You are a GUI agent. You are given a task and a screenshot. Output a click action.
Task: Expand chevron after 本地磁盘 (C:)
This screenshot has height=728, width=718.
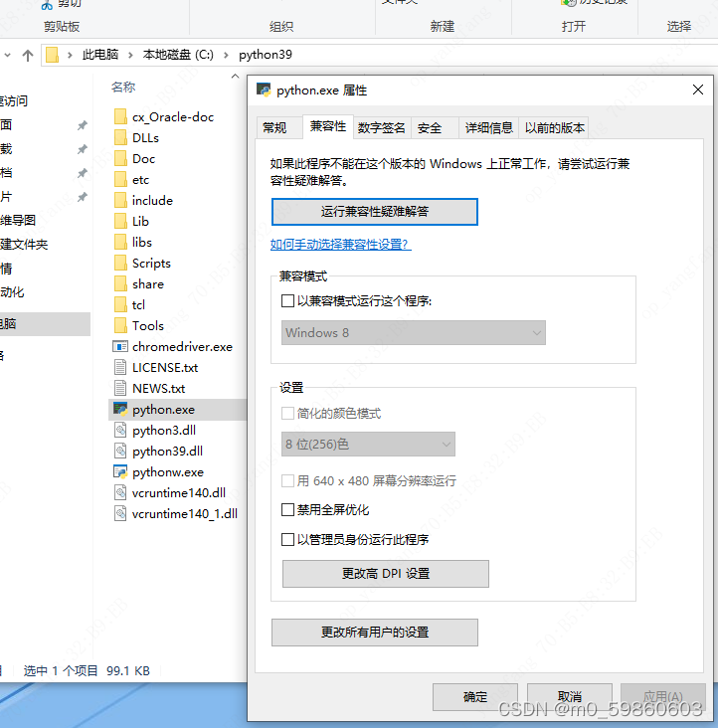coord(226,56)
